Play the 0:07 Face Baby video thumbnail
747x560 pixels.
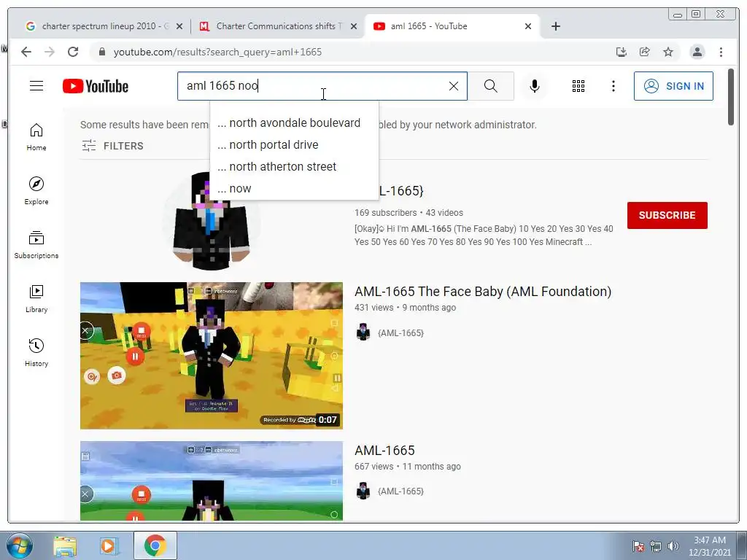coord(211,356)
